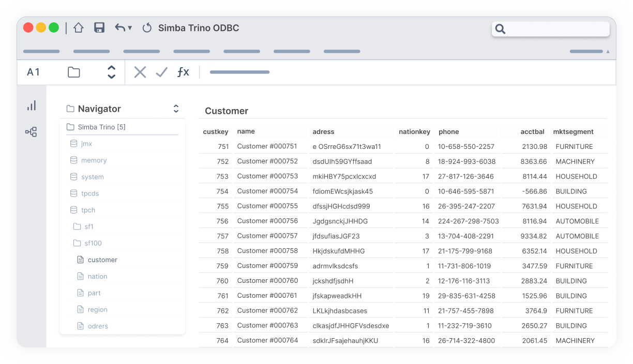Open the Insert Function (fx) dialog

coord(183,72)
